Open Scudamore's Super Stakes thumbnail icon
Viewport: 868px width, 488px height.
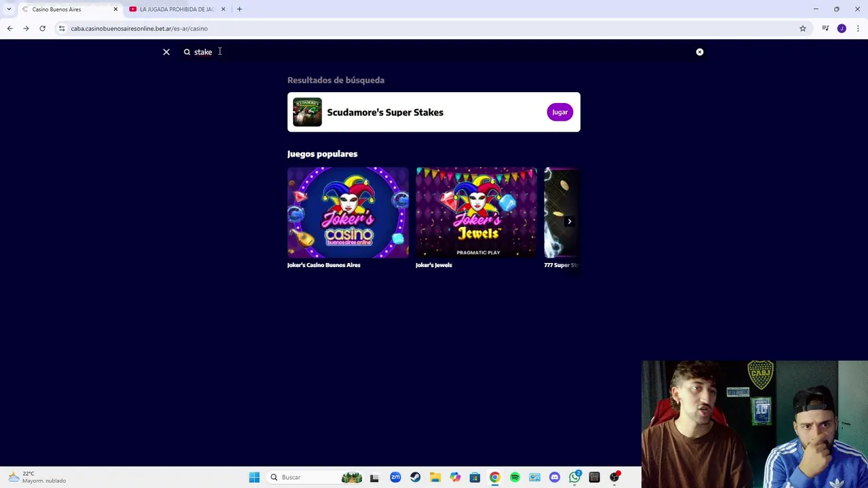click(x=307, y=113)
